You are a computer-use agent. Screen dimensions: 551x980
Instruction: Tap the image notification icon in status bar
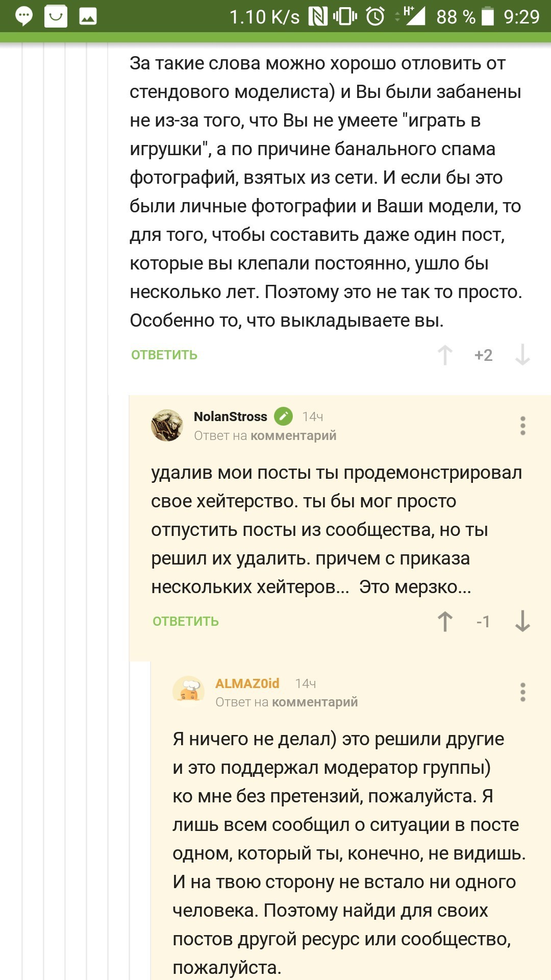pyautogui.click(x=88, y=16)
